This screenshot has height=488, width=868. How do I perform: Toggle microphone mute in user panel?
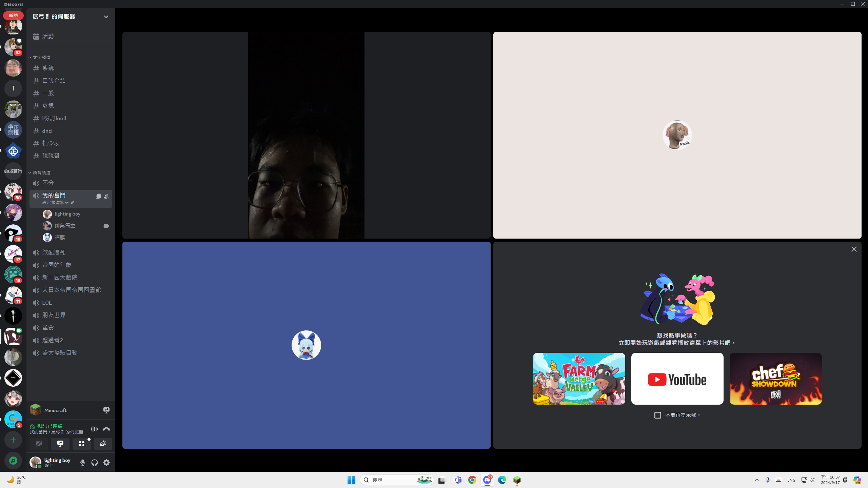(82, 463)
